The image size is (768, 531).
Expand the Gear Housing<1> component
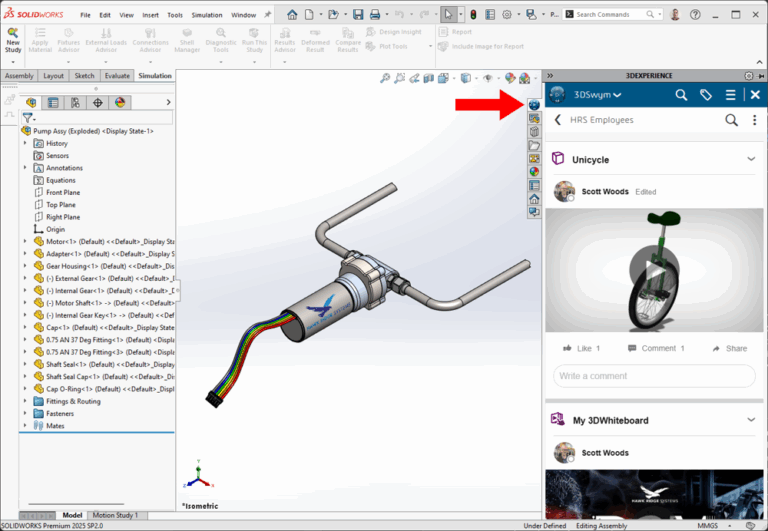(25, 266)
